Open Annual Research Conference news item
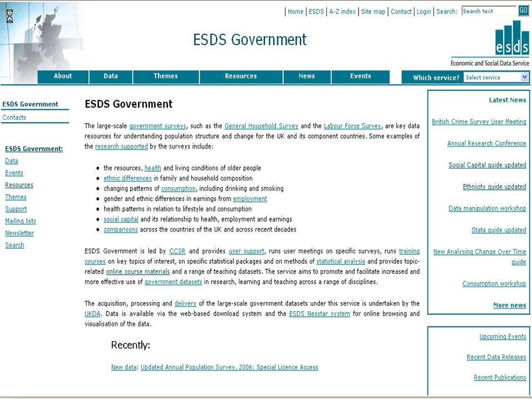This screenshot has width=532, height=399. click(487, 143)
